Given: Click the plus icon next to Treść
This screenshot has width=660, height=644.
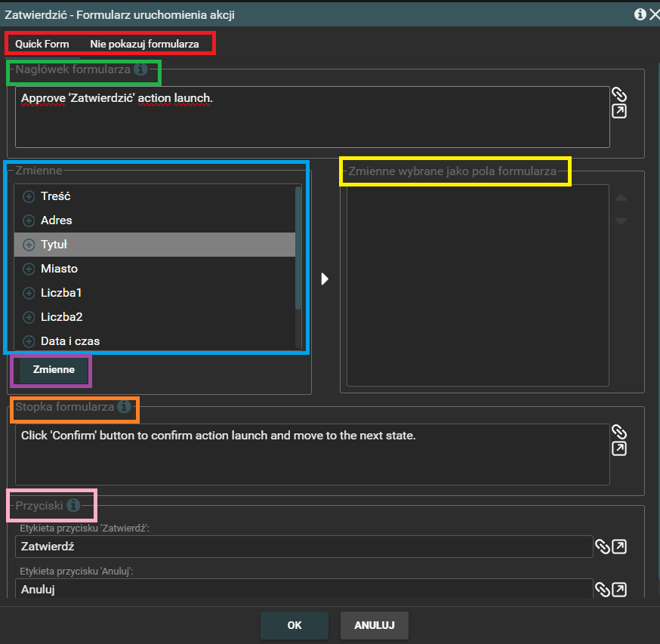Looking at the screenshot, I should [x=29, y=196].
